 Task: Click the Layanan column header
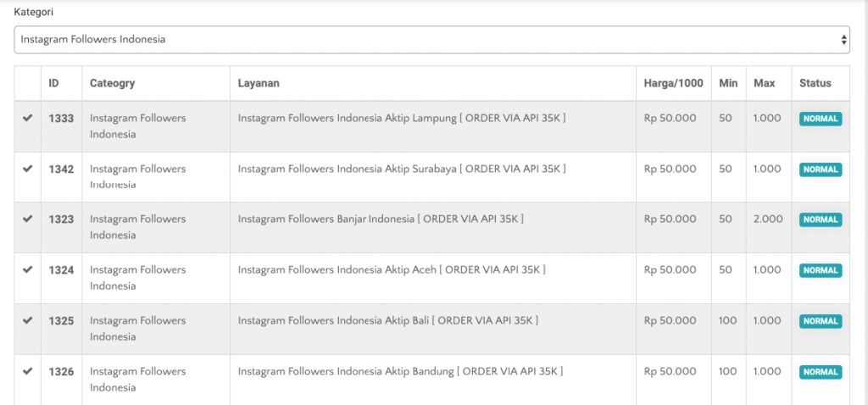[x=259, y=83]
